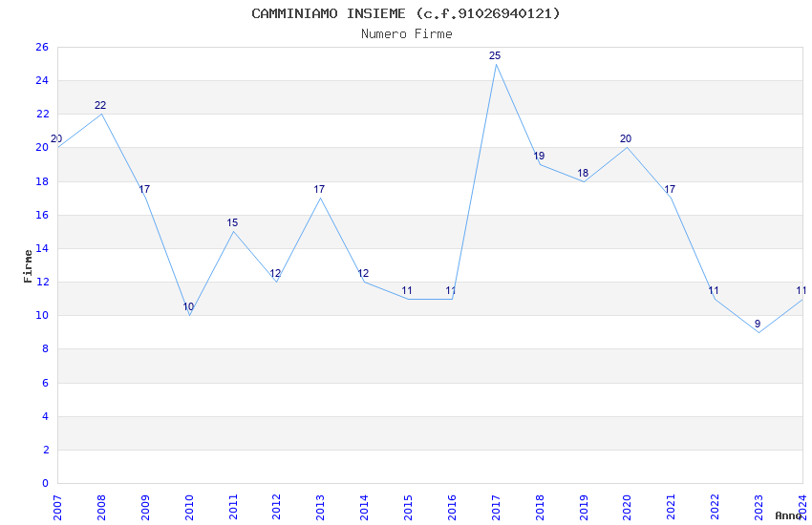Viewport: 812px width, 525px height.
Task: Select y-axis tick label 26
Action: click(42, 47)
